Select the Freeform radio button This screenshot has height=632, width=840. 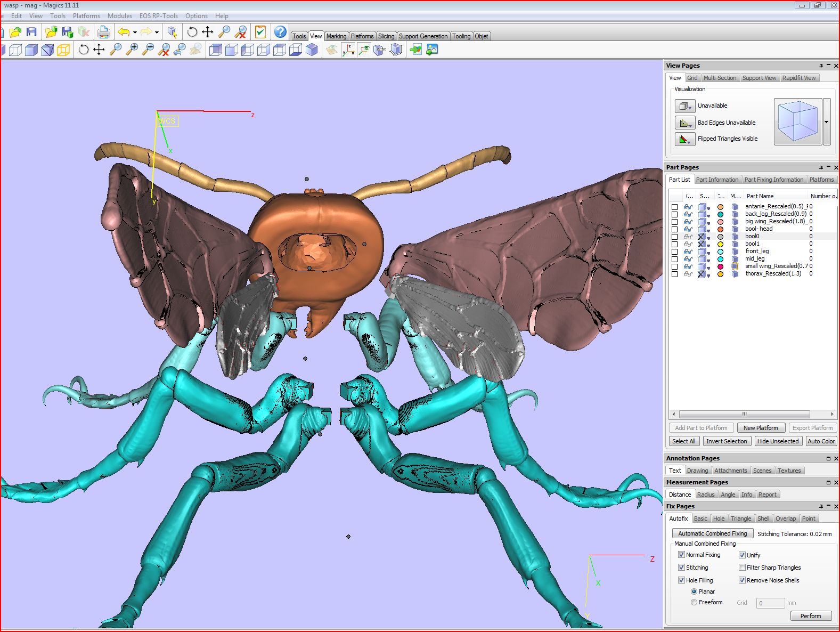tap(694, 602)
